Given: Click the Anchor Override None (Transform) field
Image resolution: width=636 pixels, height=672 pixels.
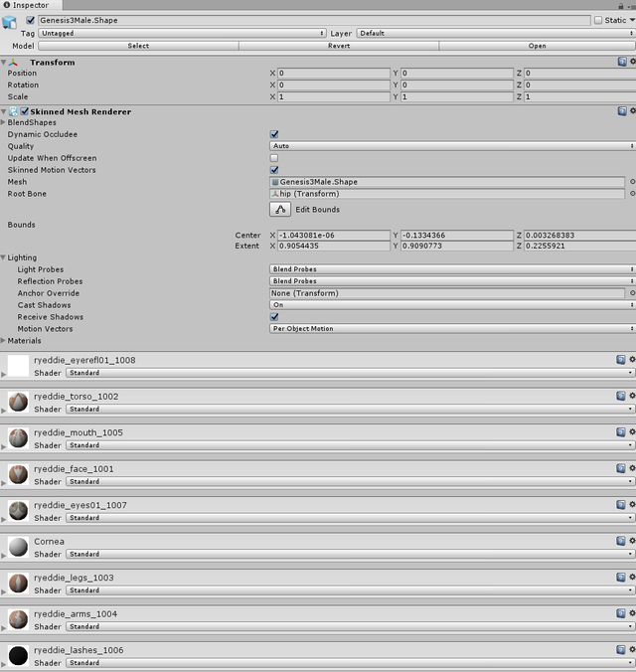Looking at the screenshot, I should [447, 293].
